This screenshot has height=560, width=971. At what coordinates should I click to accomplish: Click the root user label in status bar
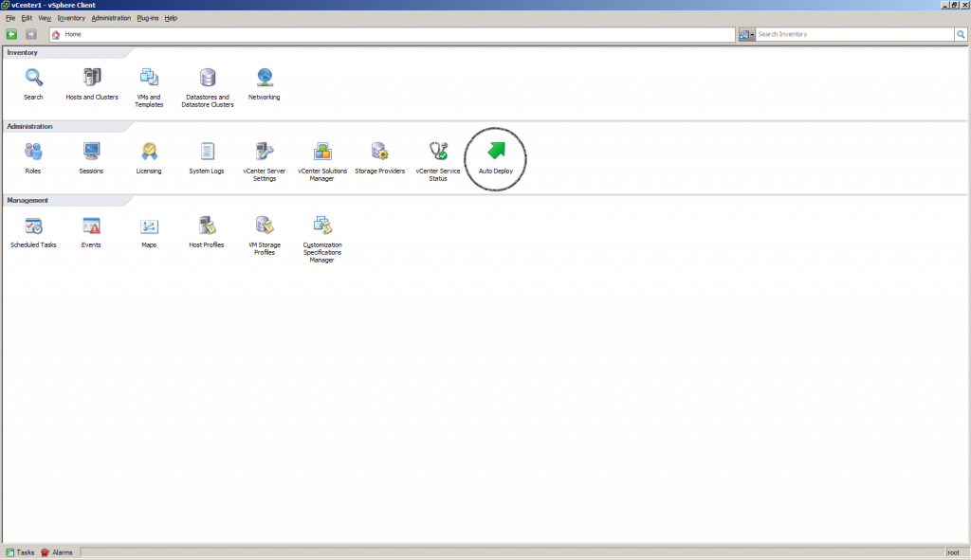coord(953,552)
